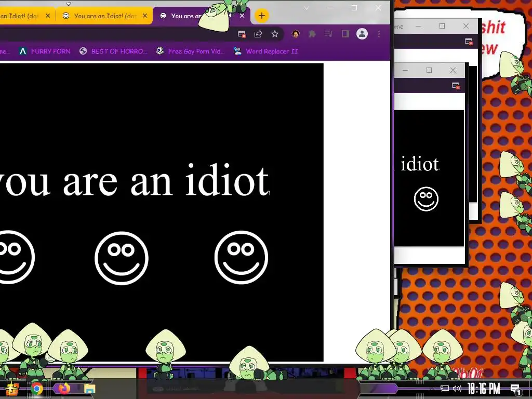Maximize the front small 'idiot' popup window
Image resolution: width=532 pixels, height=399 pixels.
tap(429, 70)
